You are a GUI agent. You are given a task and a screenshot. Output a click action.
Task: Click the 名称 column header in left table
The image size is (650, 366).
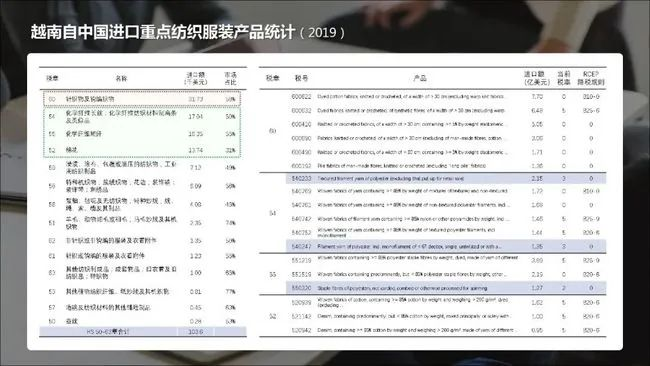coord(121,78)
